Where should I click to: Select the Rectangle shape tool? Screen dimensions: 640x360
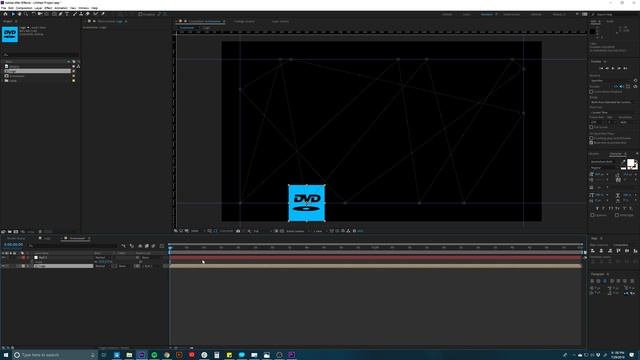pyautogui.click(x=54, y=14)
